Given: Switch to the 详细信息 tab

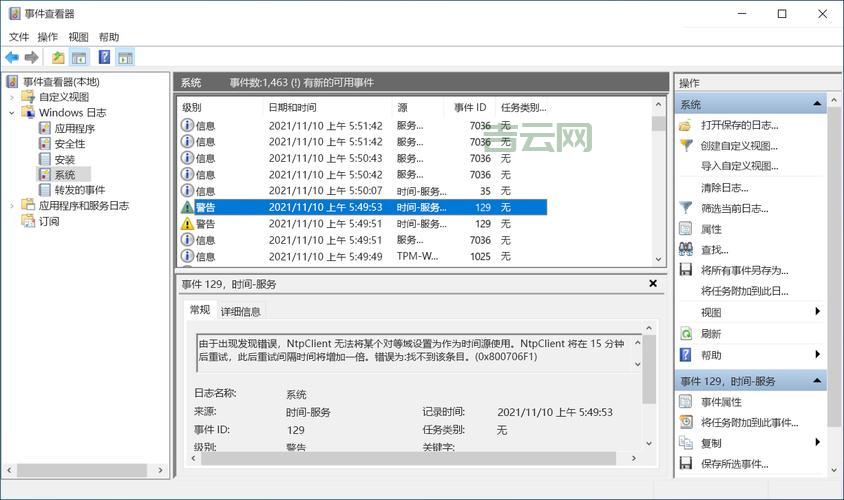Looking at the screenshot, I should [241, 311].
